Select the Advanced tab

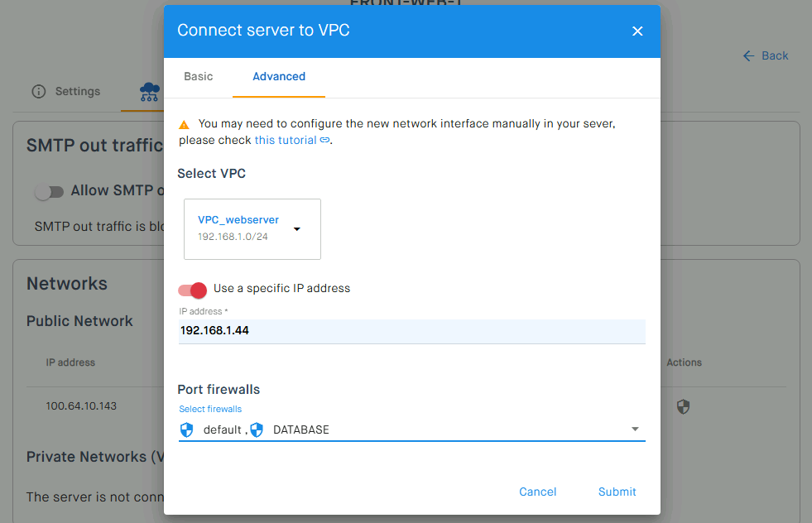coord(279,77)
